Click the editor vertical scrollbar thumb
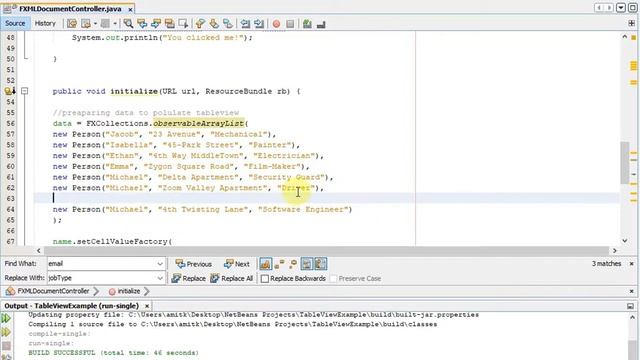This screenshot has height=360, width=640. click(624, 162)
